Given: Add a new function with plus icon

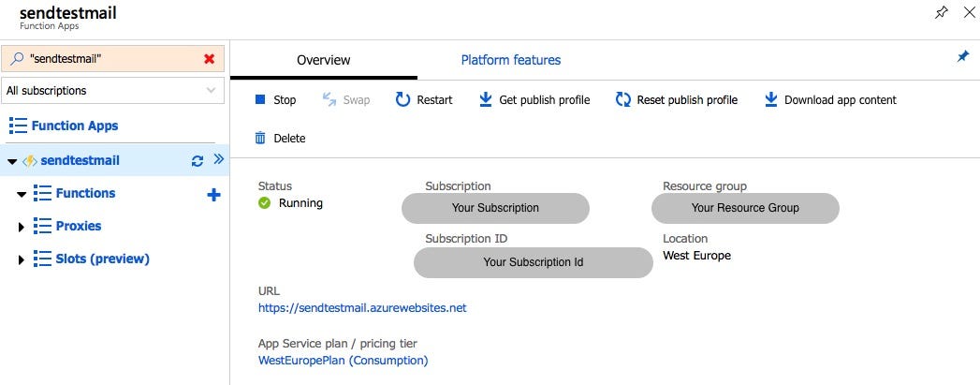Looking at the screenshot, I should point(213,195).
